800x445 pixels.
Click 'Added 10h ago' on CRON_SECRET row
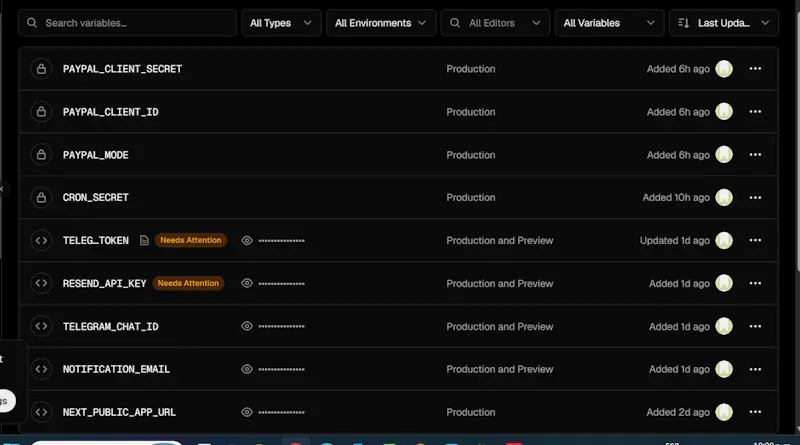[676, 197]
